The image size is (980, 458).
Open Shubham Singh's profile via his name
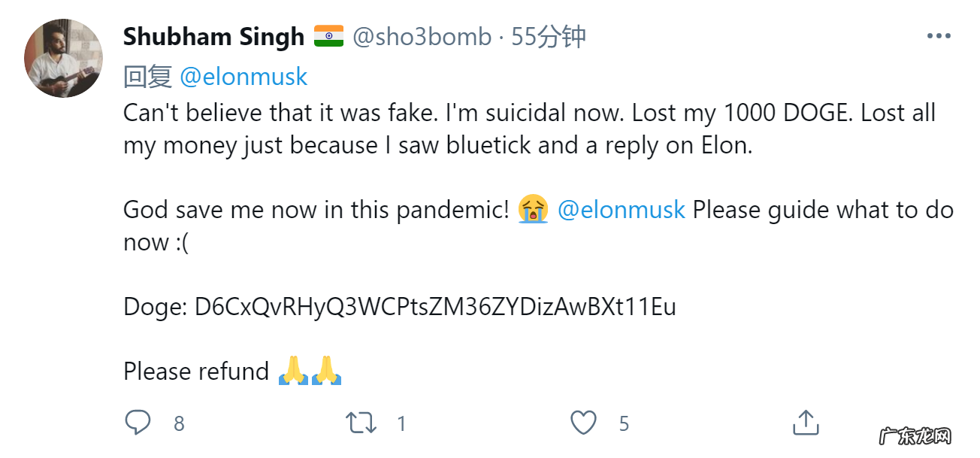click(x=212, y=35)
